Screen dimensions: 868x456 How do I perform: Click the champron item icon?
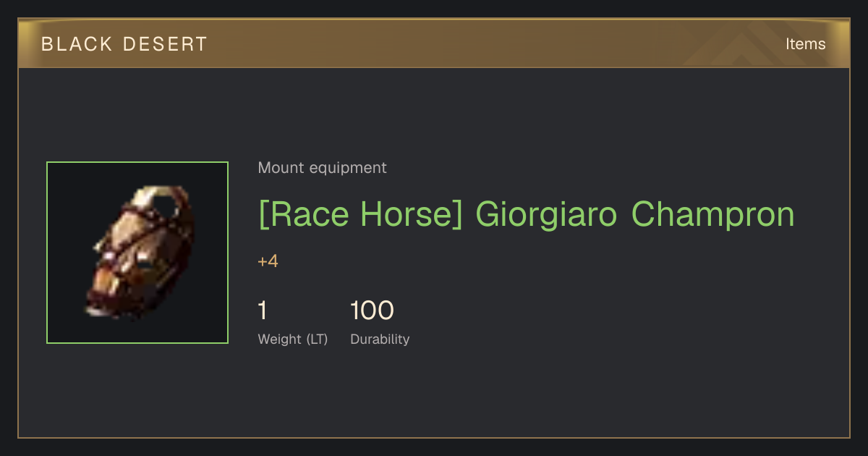(137, 253)
